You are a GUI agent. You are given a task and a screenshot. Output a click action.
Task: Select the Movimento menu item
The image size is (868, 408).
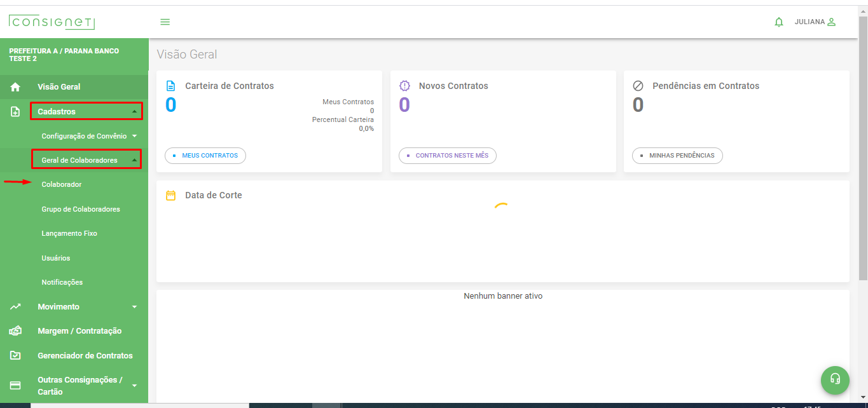[x=59, y=307]
